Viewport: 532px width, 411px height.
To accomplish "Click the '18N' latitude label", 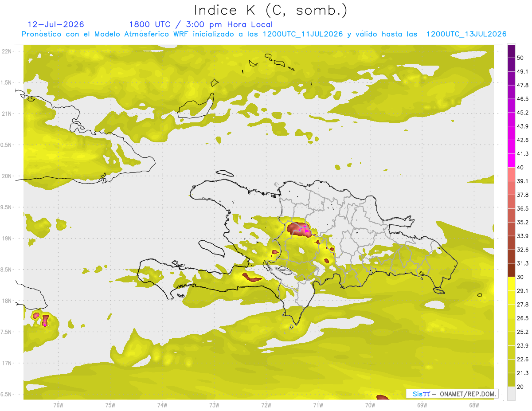I will click(7, 301).
